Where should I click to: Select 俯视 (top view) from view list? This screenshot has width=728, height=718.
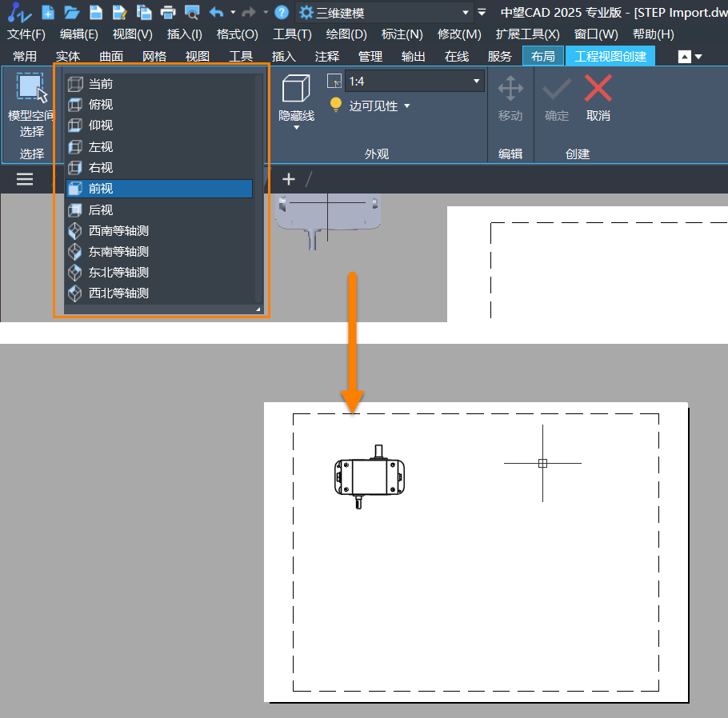point(101,105)
